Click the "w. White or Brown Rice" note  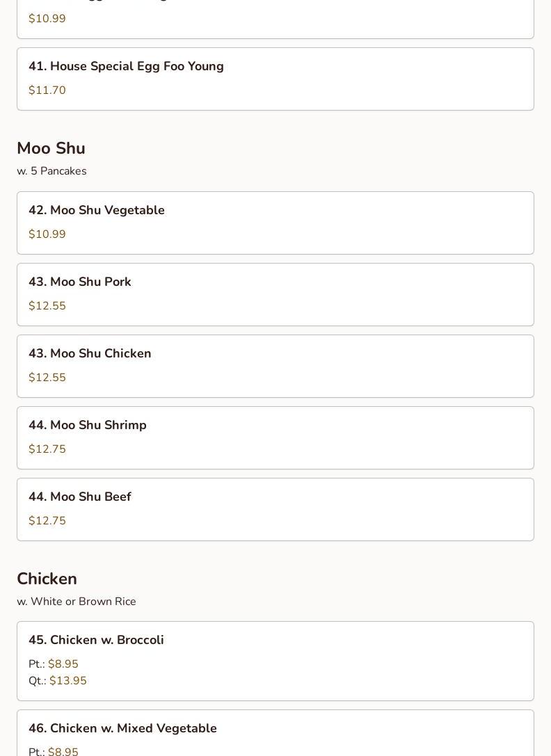pyautogui.click(x=77, y=602)
